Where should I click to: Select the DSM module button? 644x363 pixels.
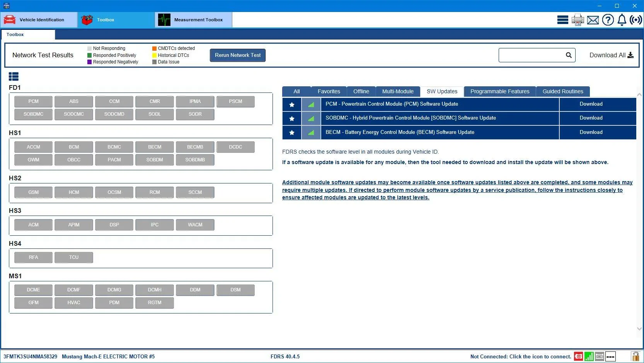point(235,290)
